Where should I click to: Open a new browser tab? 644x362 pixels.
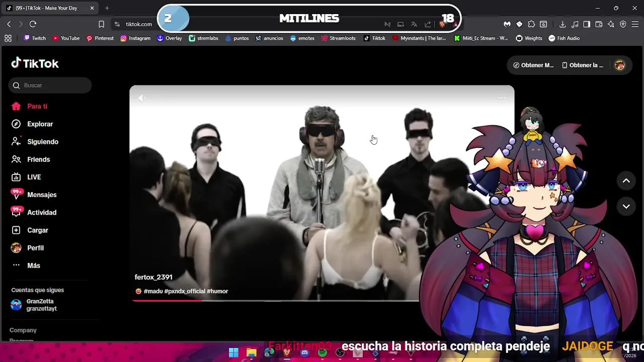pyautogui.click(x=107, y=8)
